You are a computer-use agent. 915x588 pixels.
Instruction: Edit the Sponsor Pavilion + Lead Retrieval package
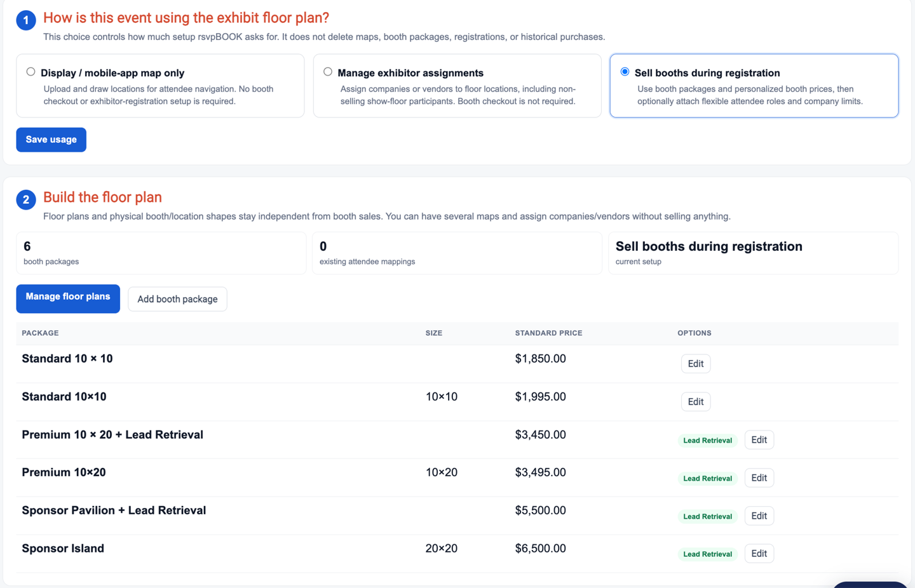(759, 516)
